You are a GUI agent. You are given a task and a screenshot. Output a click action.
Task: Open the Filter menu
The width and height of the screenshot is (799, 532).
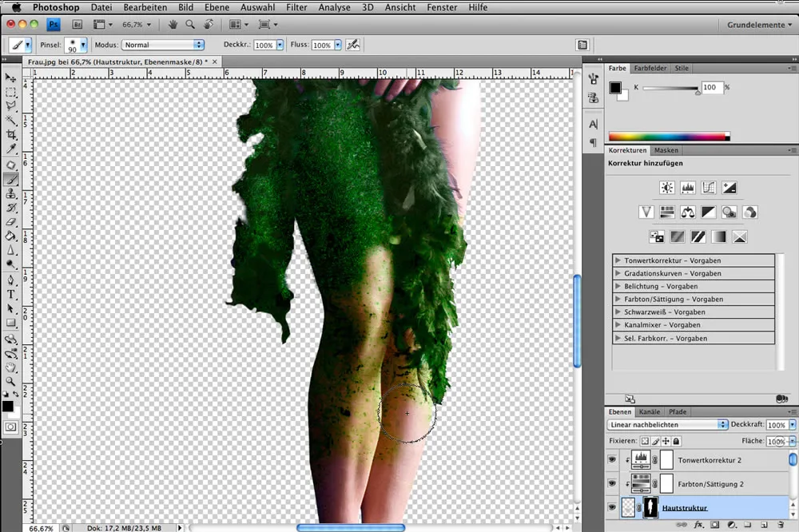click(296, 7)
